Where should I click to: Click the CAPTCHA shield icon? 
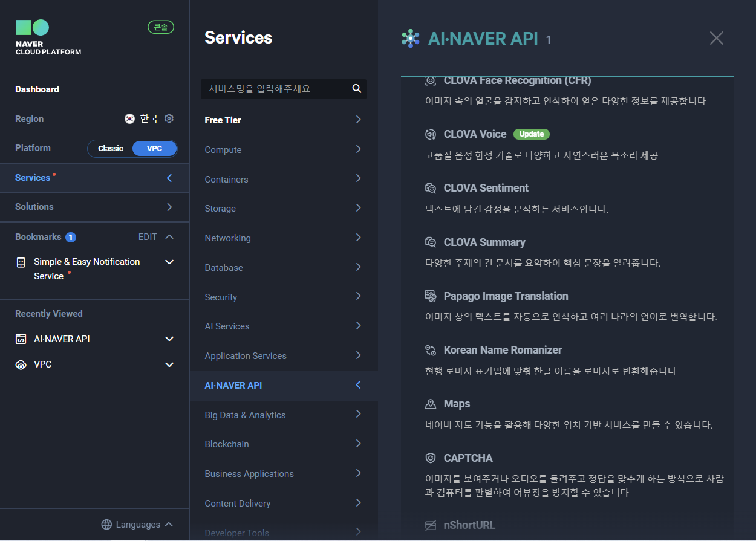[x=431, y=458]
